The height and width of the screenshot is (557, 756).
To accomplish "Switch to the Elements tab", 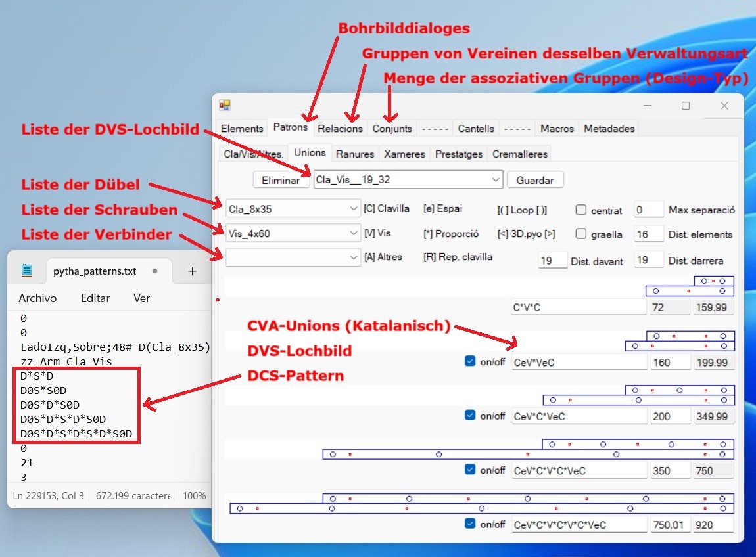I will 241,129.
